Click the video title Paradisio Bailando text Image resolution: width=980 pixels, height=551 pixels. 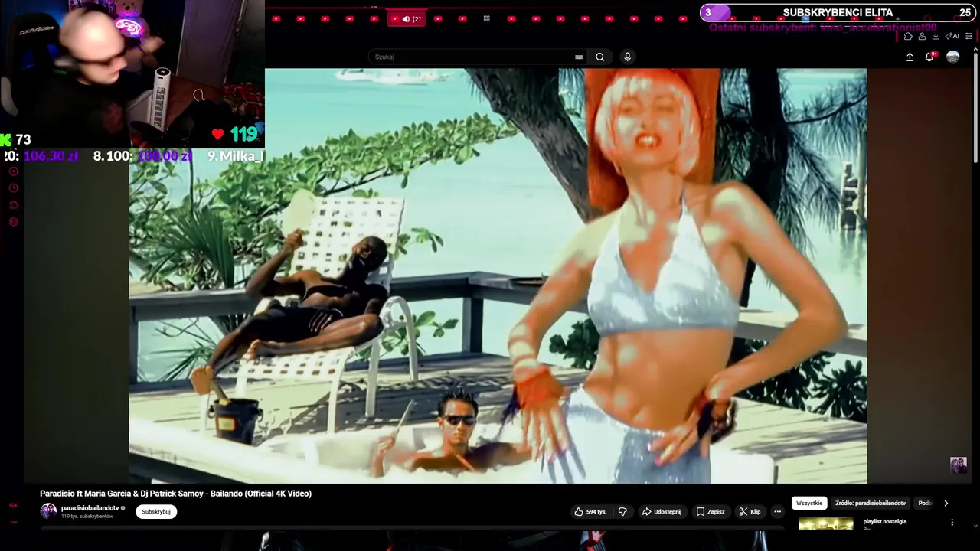(175, 494)
